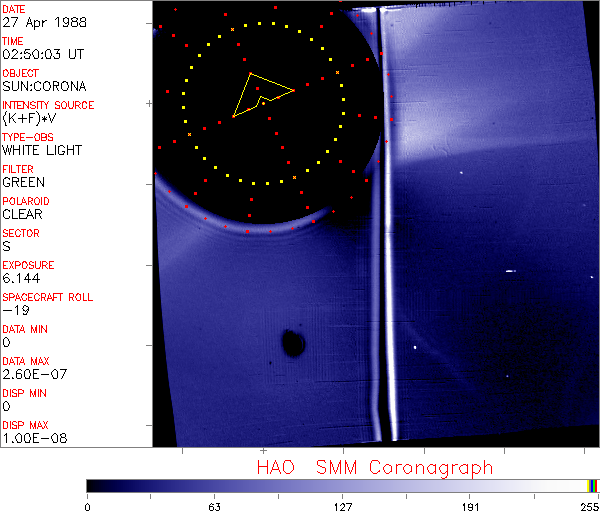
Task: Click the (K+F)*V intensity source value
Action: (x=31, y=118)
